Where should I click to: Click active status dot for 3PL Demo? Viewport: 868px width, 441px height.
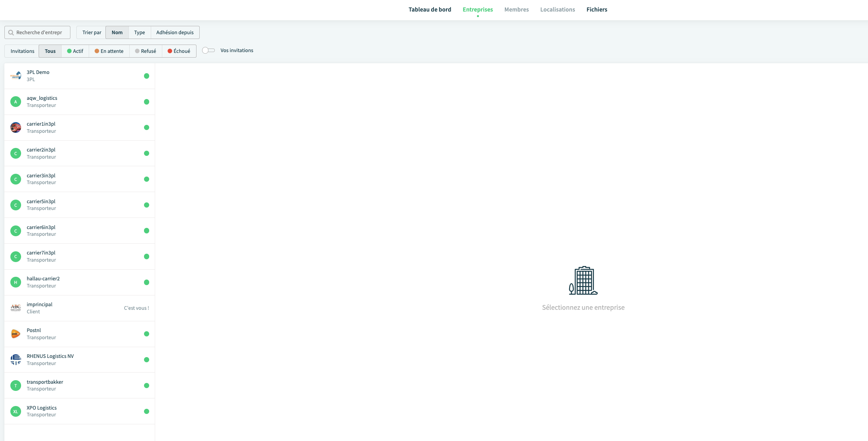[x=146, y=76]
